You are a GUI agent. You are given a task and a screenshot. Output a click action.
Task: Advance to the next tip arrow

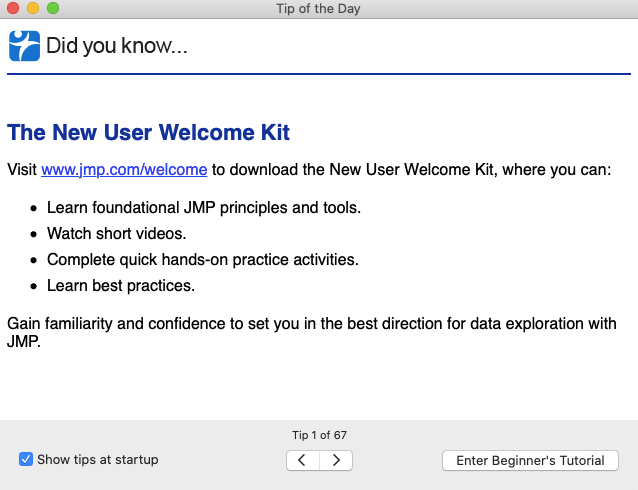click(x=336, y=460)
